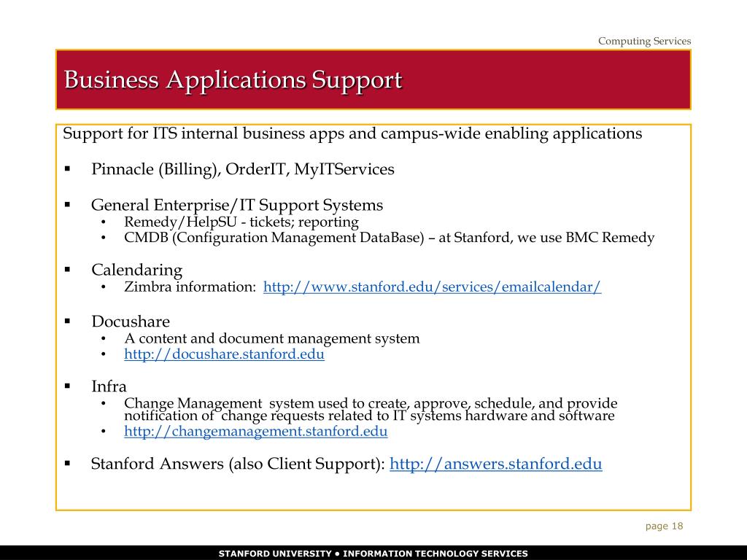Select the General Enterprise/IT Support Systems bullet
The height and width of the screenshot is (560, 747).
(x=237, y=205)
